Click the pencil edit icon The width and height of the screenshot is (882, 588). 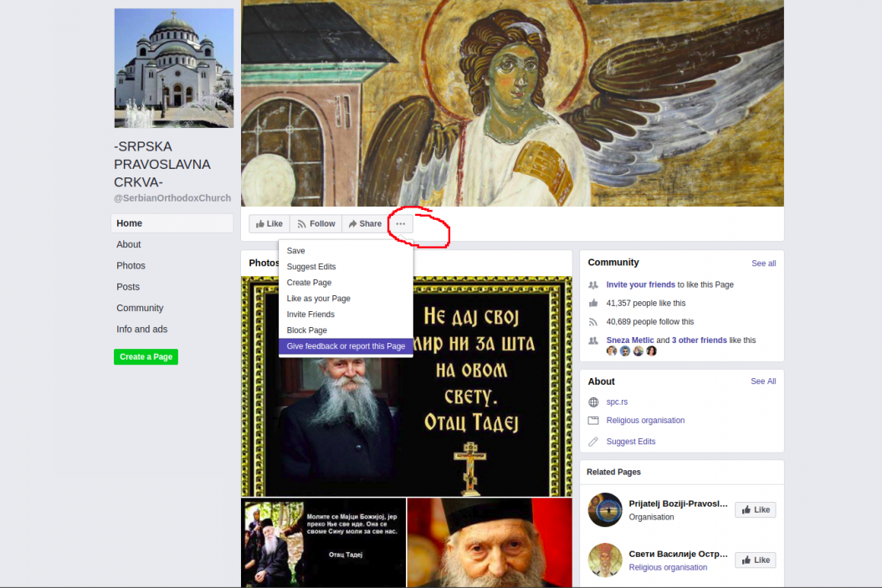(592, 442)
